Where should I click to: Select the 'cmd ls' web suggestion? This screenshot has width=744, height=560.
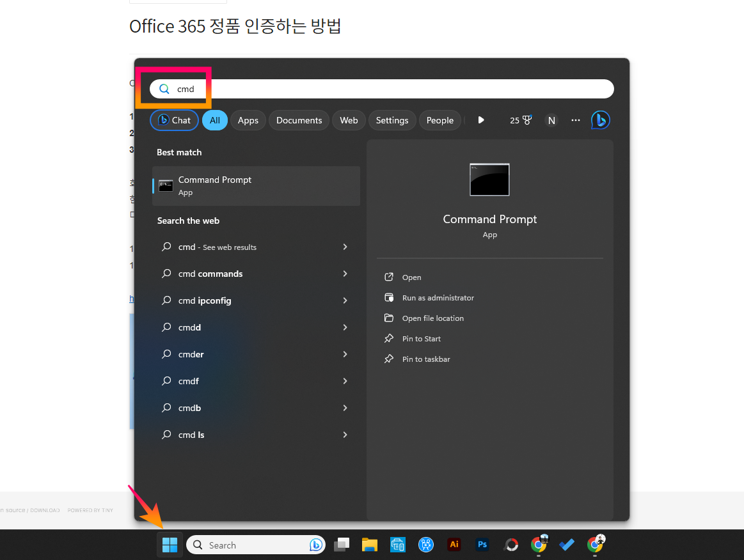(257, 435)
